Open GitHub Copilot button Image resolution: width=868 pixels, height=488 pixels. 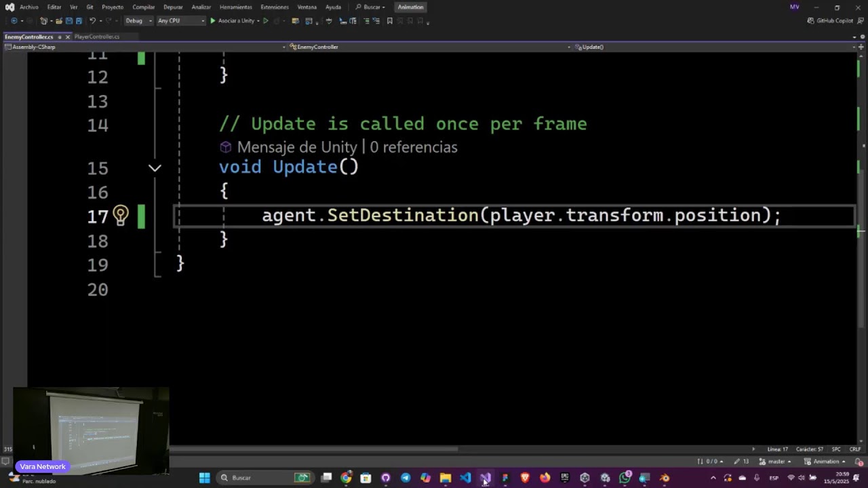point(830,21)
